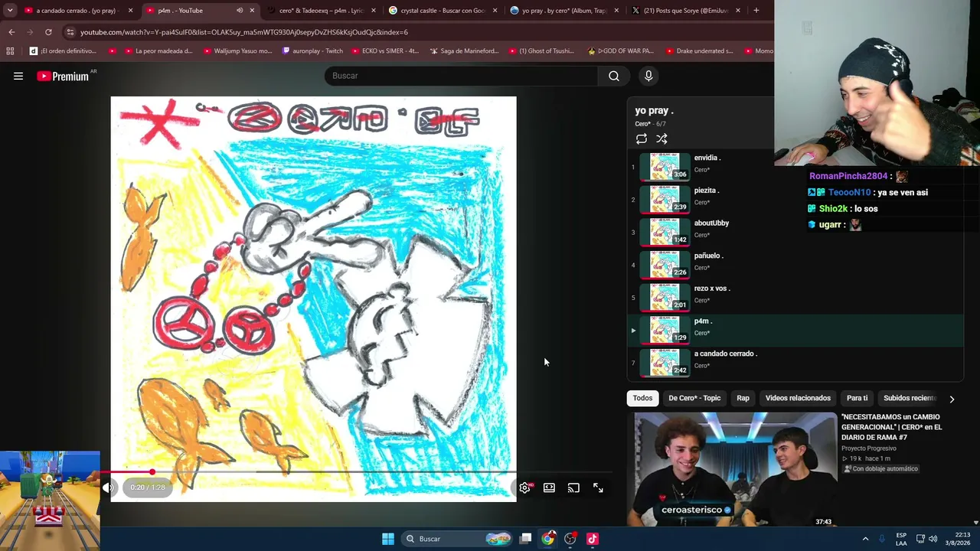
Task: Open the YouTube guide hamburger menu
Action: pyautogui.click(x=18, y=76)
